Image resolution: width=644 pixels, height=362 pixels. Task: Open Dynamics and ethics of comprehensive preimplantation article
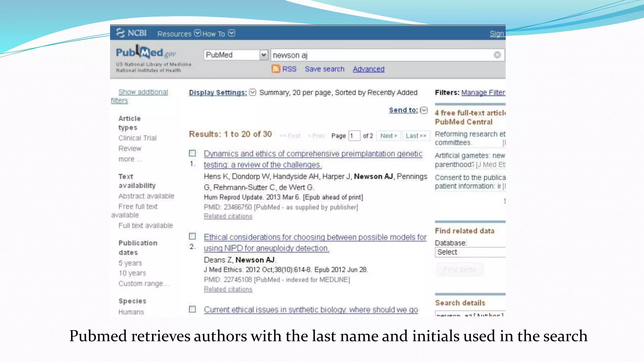(313, 159)
